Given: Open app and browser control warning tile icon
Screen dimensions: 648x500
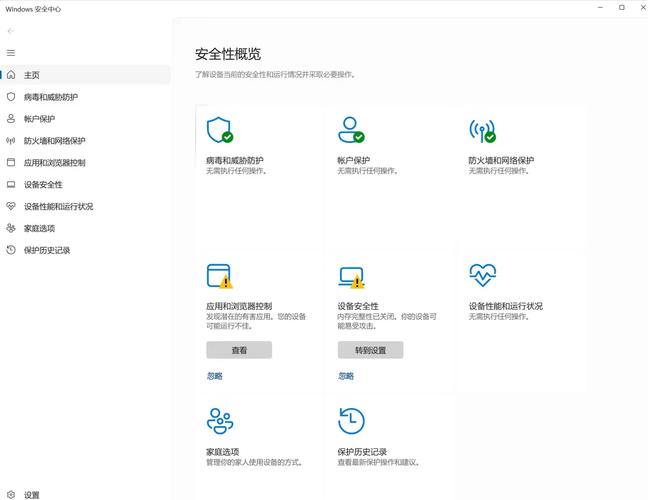Looking at the screenshot, I should [220, 276].
